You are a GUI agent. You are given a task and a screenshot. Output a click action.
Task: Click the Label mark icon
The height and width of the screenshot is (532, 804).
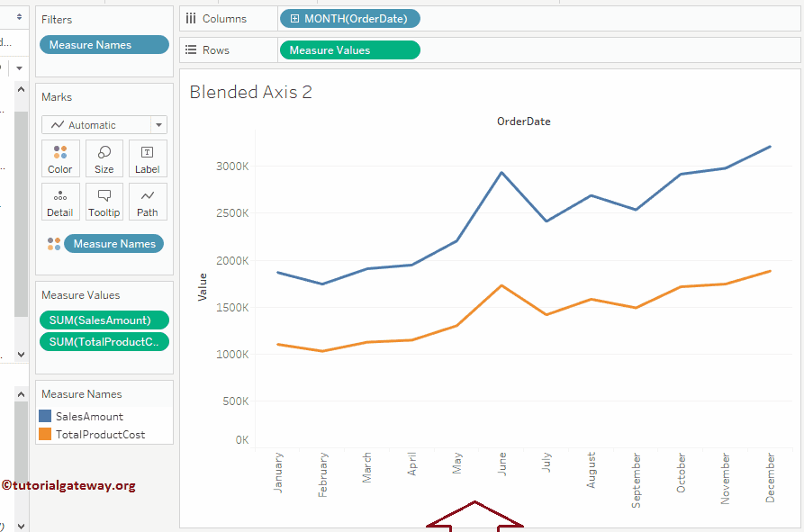[147, 158]
